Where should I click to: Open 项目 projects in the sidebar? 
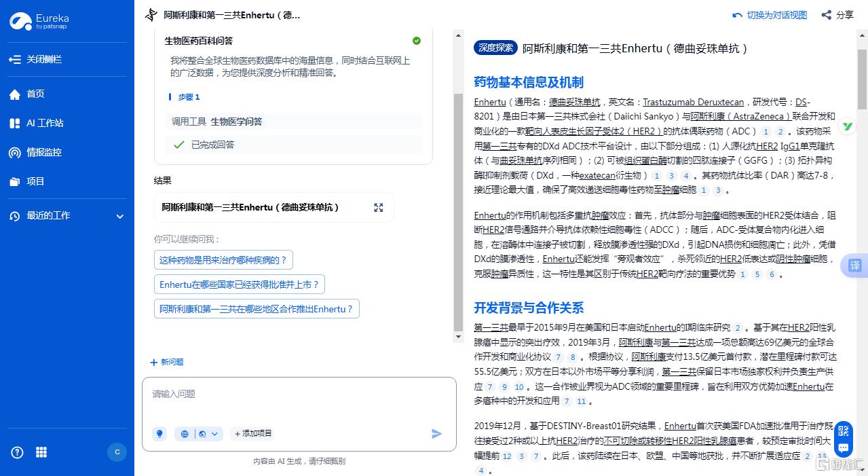27,181
